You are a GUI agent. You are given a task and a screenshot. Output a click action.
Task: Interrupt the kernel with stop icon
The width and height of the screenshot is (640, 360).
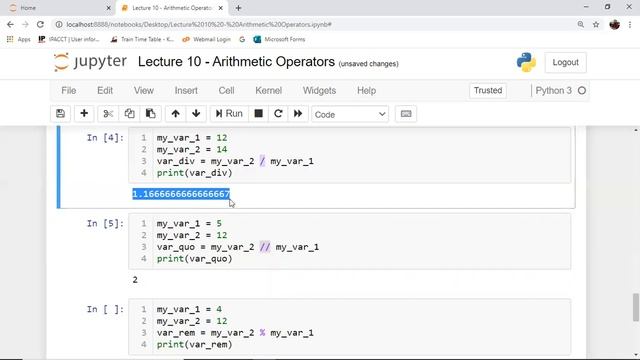(x=258, y=114)
